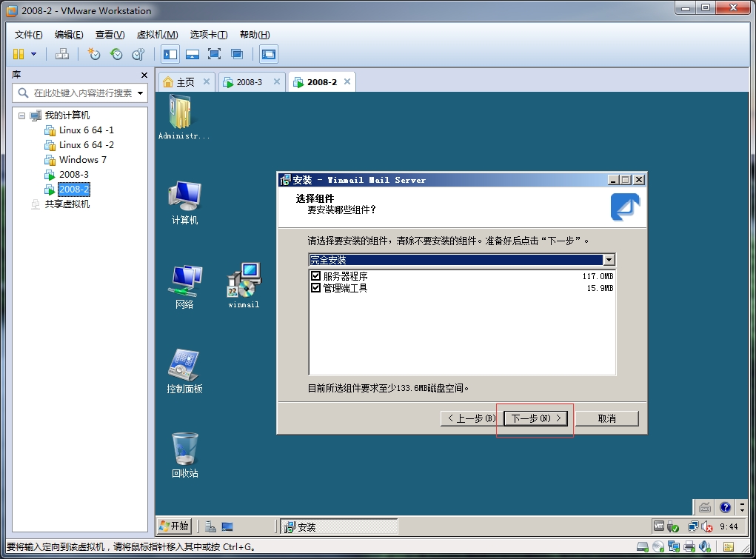Click the Server Manager quick launch icon

coord(210,526)
